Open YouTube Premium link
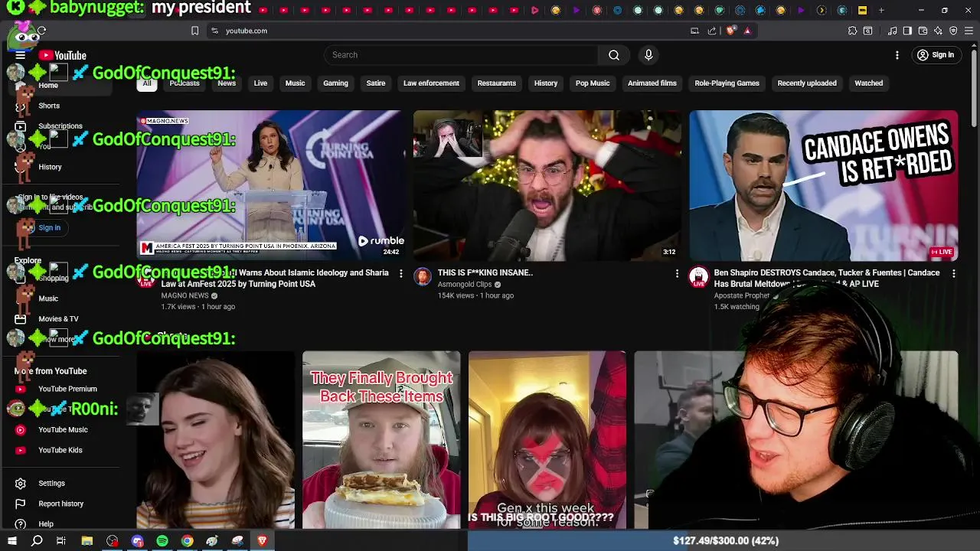Screen dimensions: 980x551 click(x=67, y=389)
